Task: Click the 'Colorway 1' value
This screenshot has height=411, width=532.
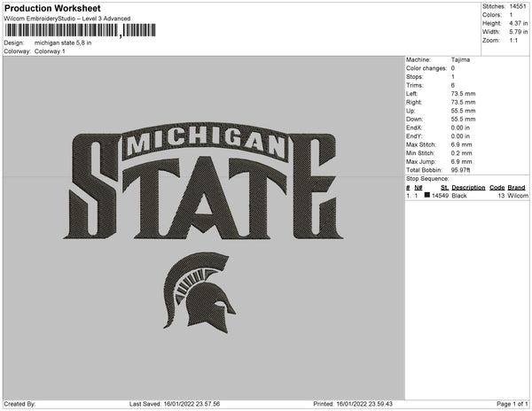Action: coord(50,51)
